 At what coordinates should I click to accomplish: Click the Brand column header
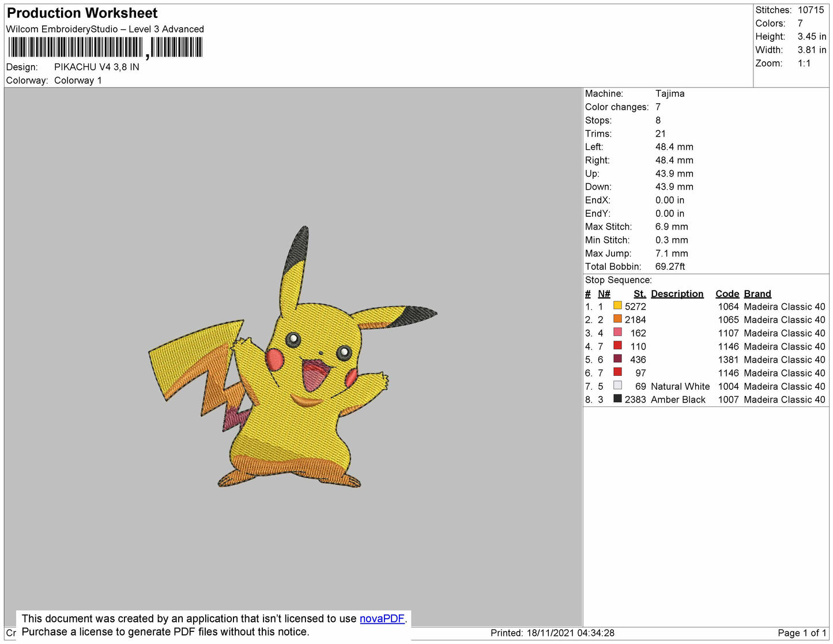[757, 293]
